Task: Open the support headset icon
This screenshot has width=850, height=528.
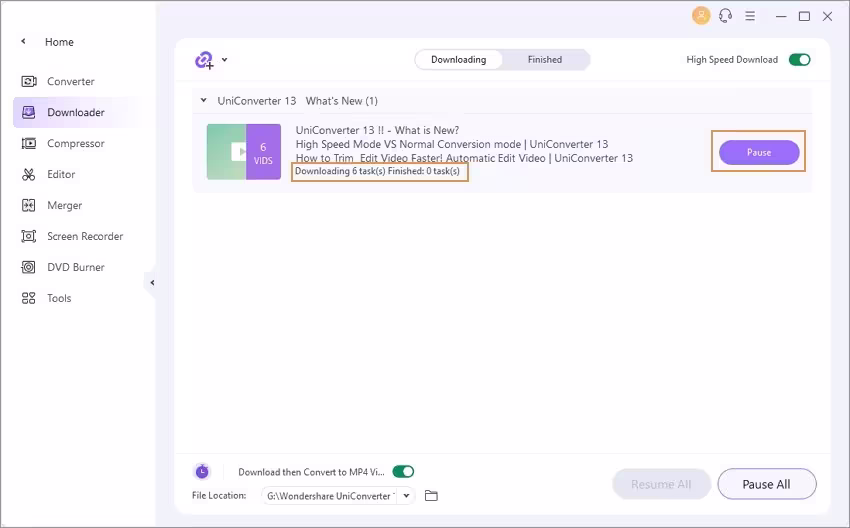Action: tap(725, 16)
